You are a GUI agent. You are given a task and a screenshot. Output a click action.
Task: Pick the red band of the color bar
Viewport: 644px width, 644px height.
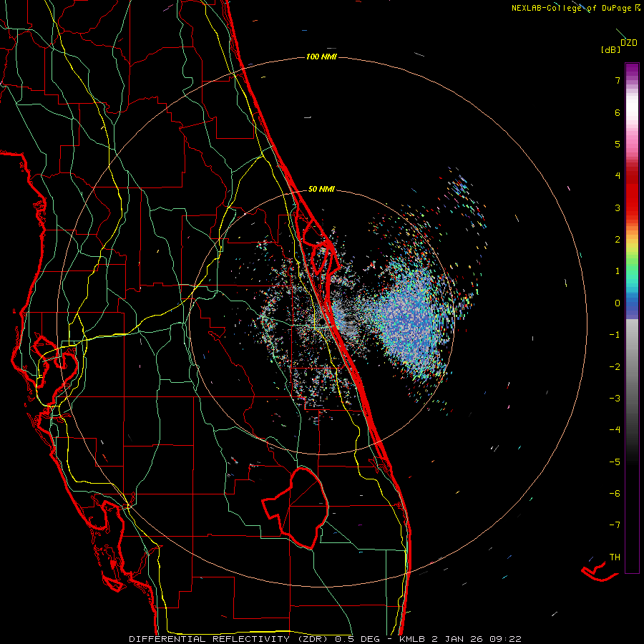coord(632,193)
